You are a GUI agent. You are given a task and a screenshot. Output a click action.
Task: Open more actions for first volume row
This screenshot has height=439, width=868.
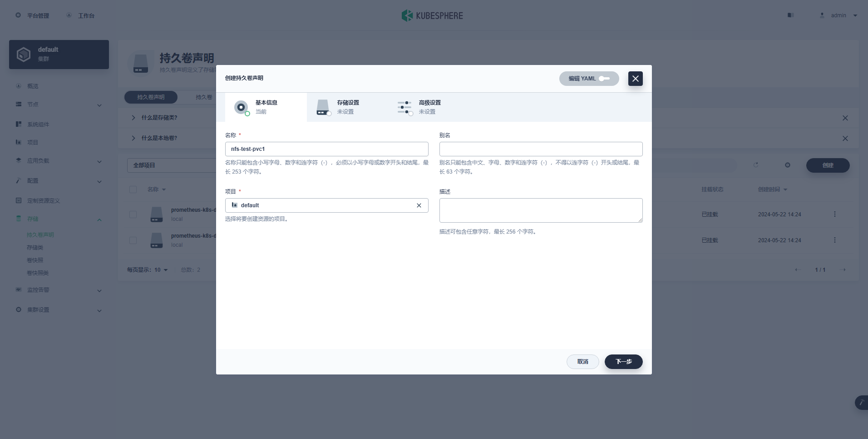click(x=834, y=214)
